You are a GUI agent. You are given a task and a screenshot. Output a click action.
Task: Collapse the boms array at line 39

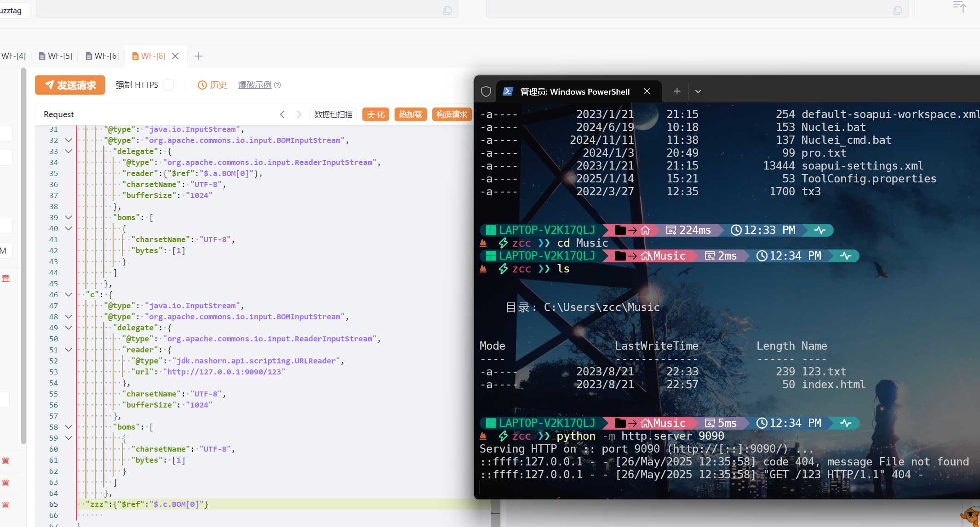point(69,217)
